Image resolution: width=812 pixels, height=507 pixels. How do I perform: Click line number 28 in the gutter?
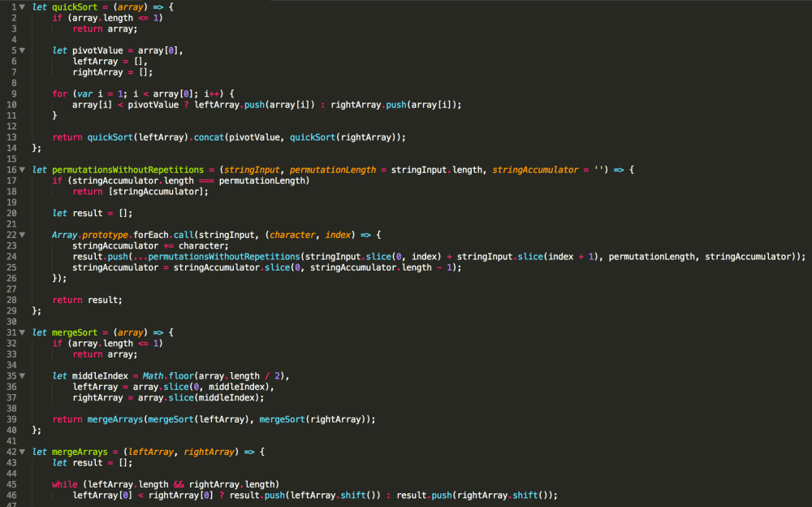pyautogui.click(x=11, y=300)
